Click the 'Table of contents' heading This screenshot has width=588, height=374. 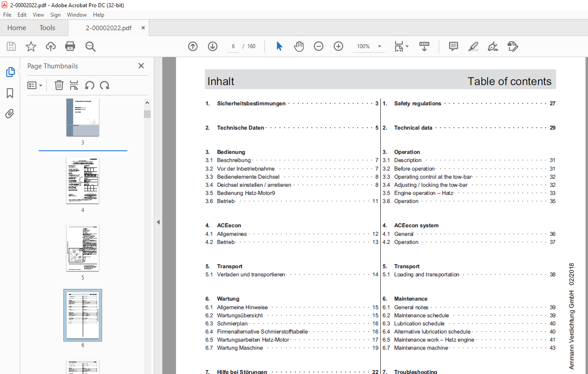pos(509,81)
